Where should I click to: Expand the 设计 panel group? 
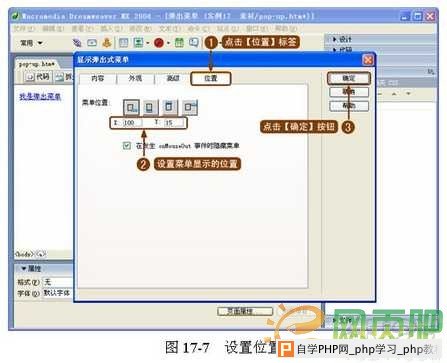pos(342,39)
